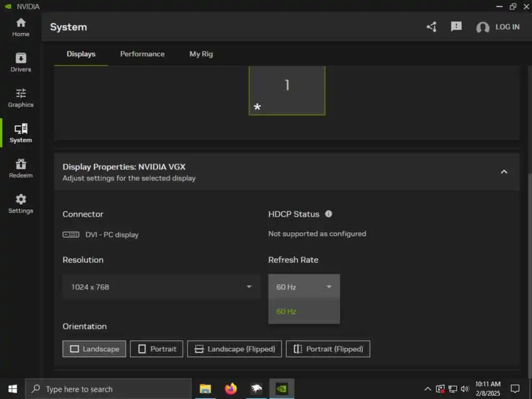Click the 'DVI - PC display' text

coord(112,235)
